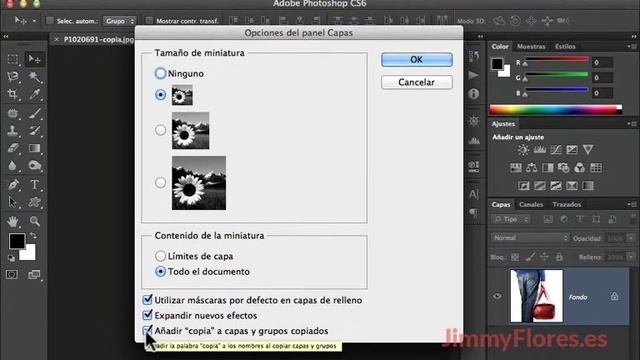Open the Ajustes panel flyout menu
This screenshot has width=640, height=360.
coord(632,124)
